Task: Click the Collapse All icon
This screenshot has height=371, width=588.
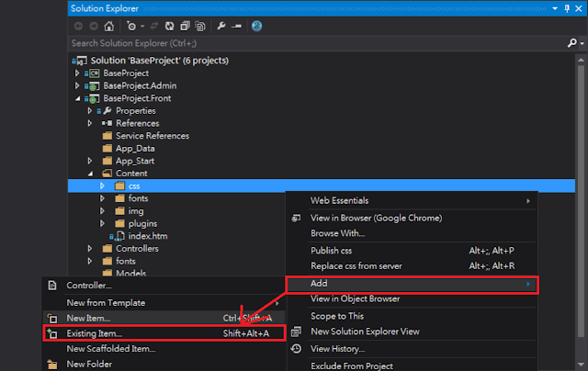Action: point(185,27)
